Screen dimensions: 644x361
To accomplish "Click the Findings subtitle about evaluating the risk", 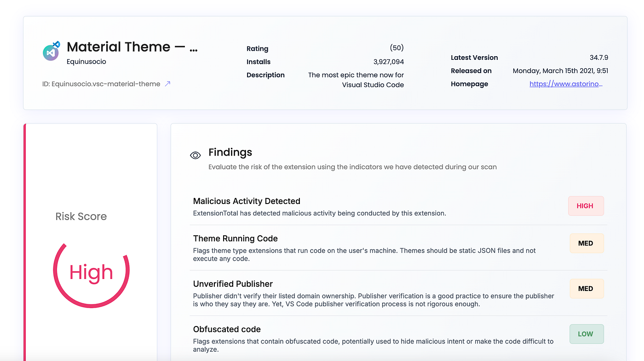I will [x=352, y=167].
